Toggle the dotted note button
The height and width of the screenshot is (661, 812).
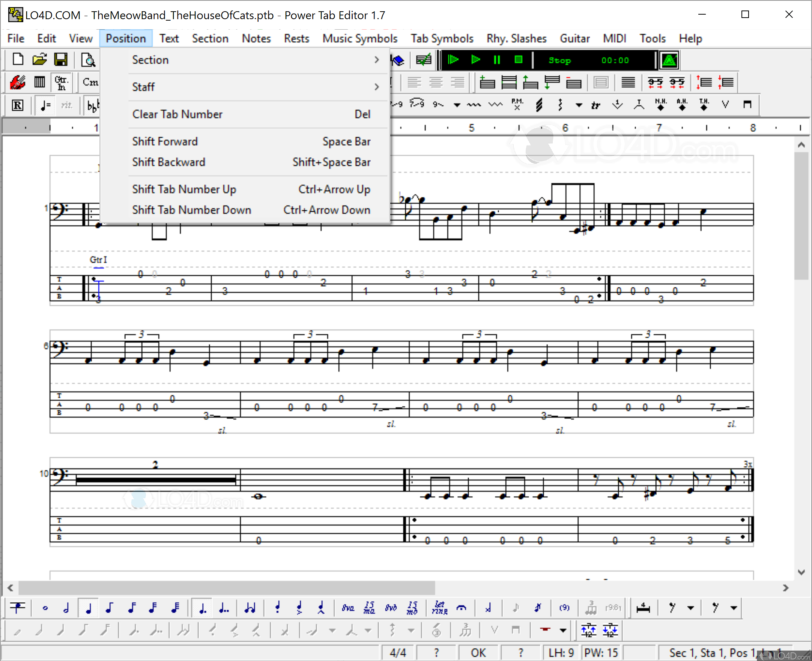(x=203, y=608)
